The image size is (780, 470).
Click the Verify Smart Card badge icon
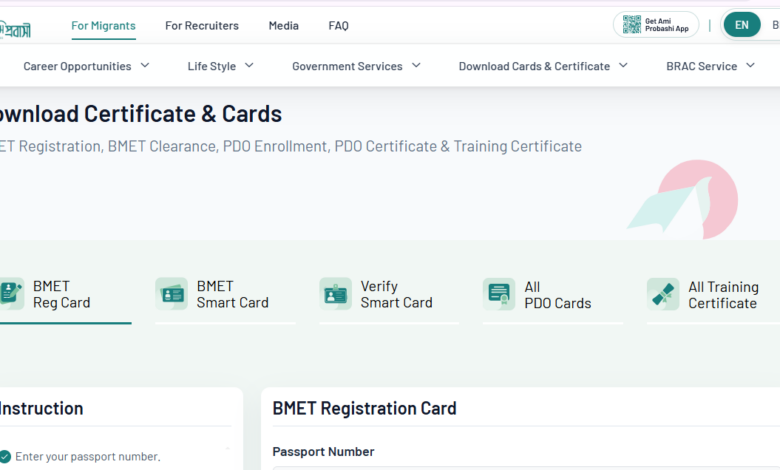coord(335,294)
